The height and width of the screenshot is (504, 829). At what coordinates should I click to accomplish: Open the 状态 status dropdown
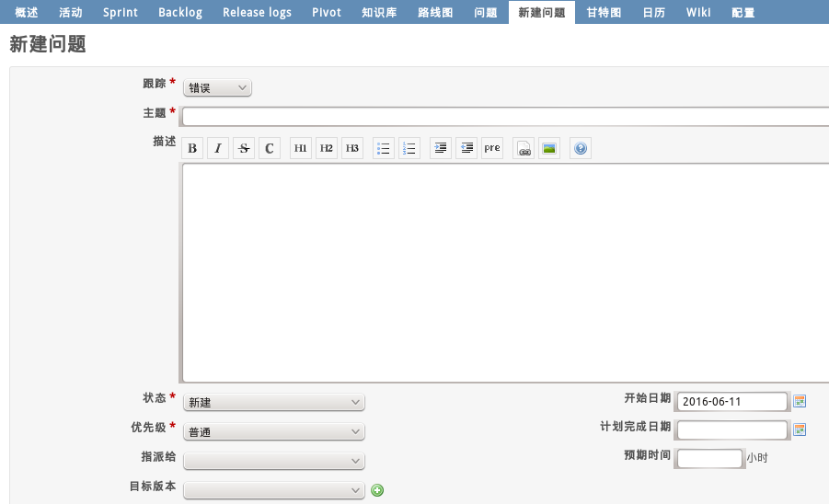(x=274, y=403)
